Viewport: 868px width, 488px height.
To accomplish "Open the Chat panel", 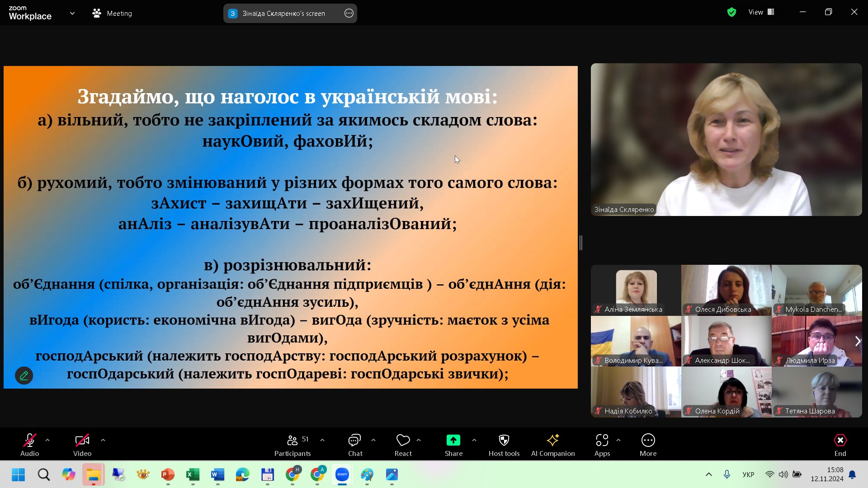I will pyautogui.click(x=355, y=445).
